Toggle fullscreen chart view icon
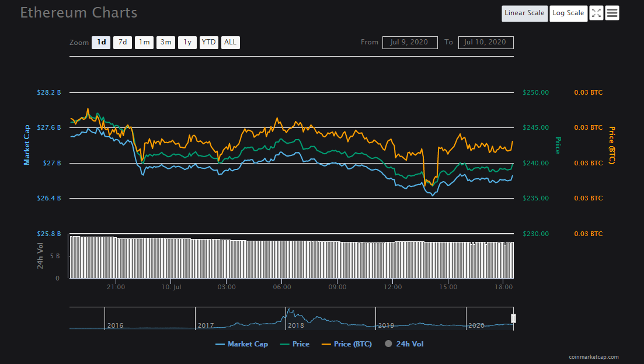This screenshot has width=644, height=364. (596, 13)
